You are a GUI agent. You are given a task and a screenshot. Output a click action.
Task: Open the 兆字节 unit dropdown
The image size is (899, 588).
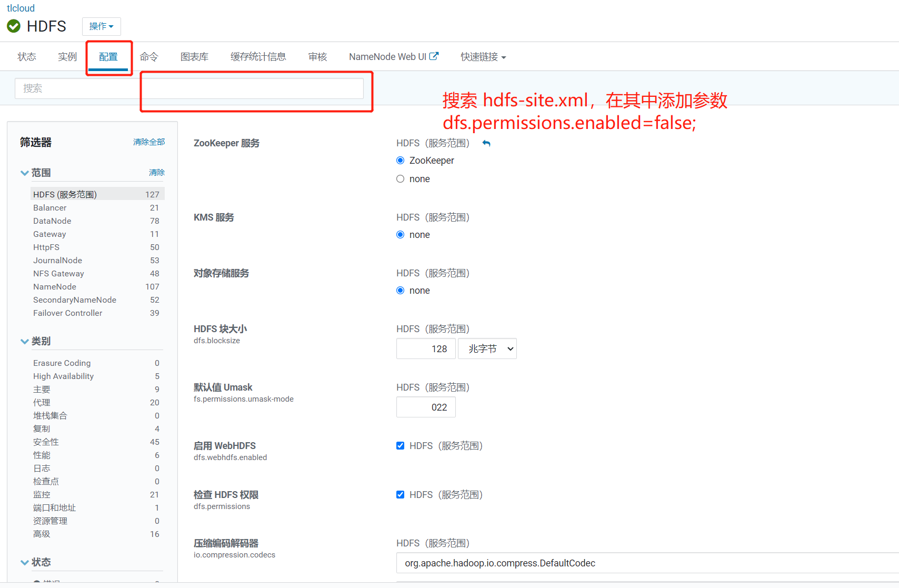pyautogui.click(x=487, y=348)
